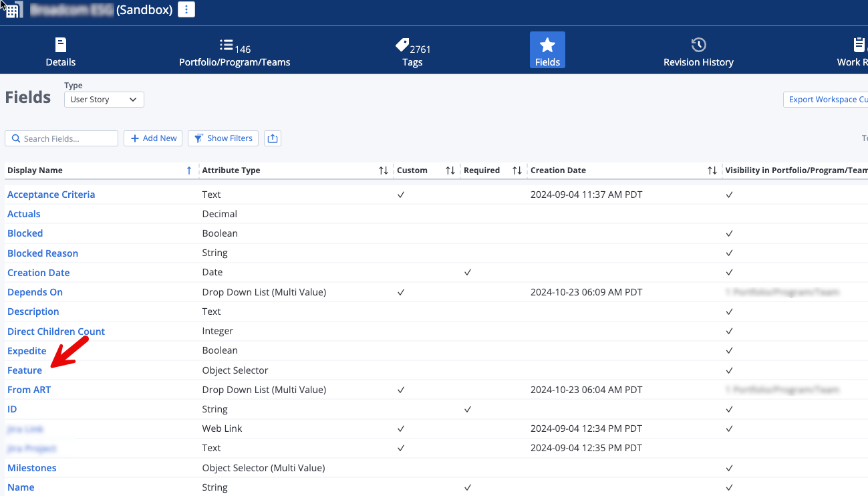The width and height of the screenshot is (868, 496).
Task: Click the Add New button
Action: [x=153, y=138]
